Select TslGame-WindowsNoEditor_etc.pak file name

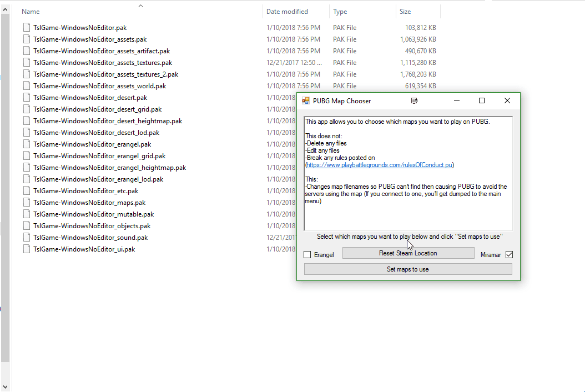[x=86, y=191]
